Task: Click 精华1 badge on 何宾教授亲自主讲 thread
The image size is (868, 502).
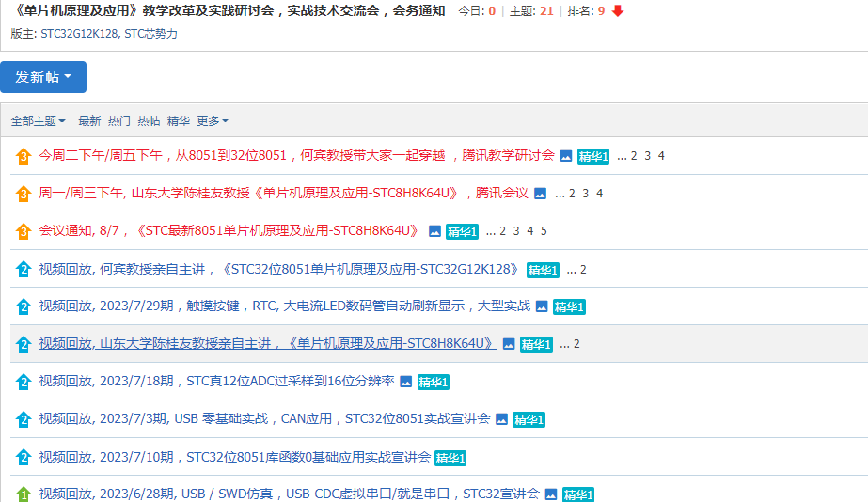Action: coord(543,270)
